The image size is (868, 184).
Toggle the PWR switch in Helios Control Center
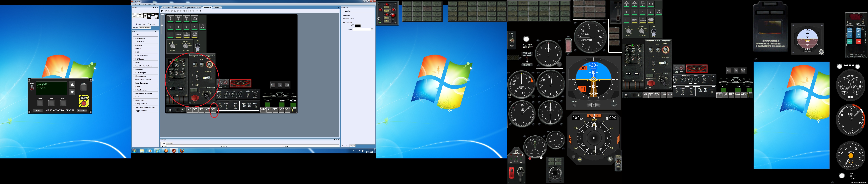[x=32, y=88]
